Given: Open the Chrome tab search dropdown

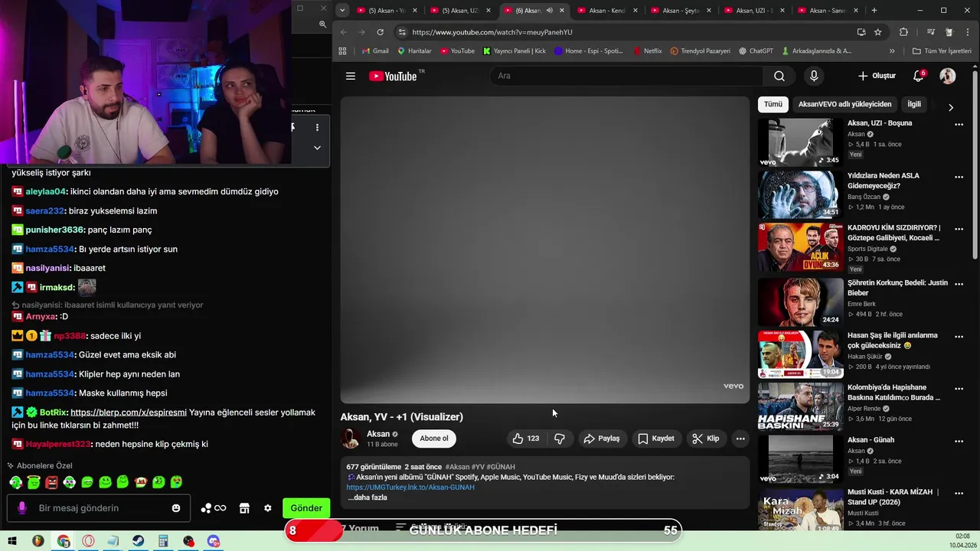Looking at the screenshot, I should 342,10.
